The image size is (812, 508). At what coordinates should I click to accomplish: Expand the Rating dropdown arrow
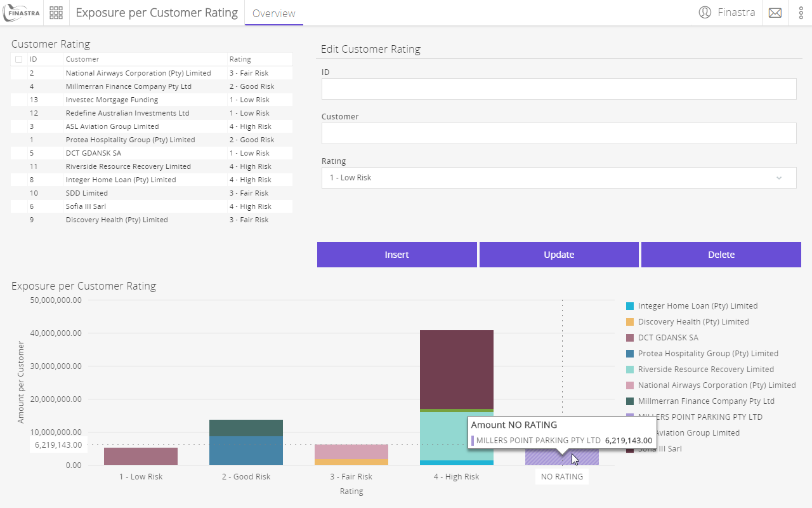779,178
